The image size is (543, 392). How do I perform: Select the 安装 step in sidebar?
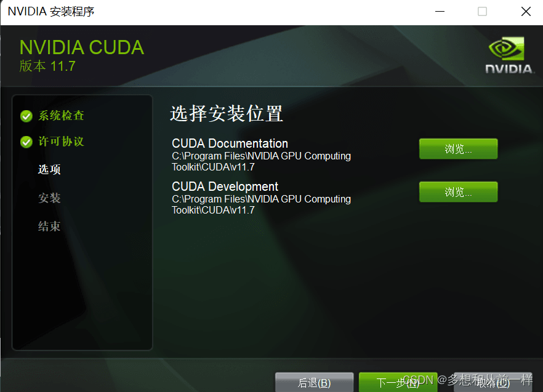(x=49, y=198)
